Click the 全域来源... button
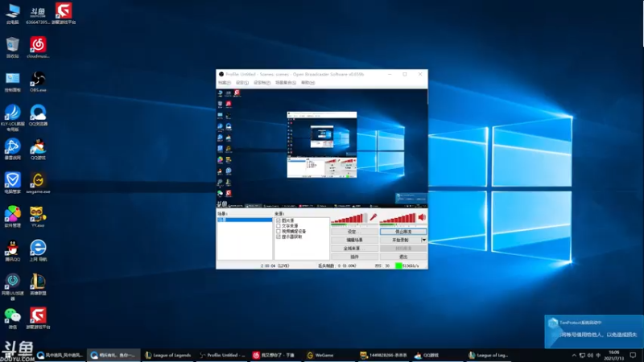The height and width of the screenshot is (362, 644). [354, 249]
